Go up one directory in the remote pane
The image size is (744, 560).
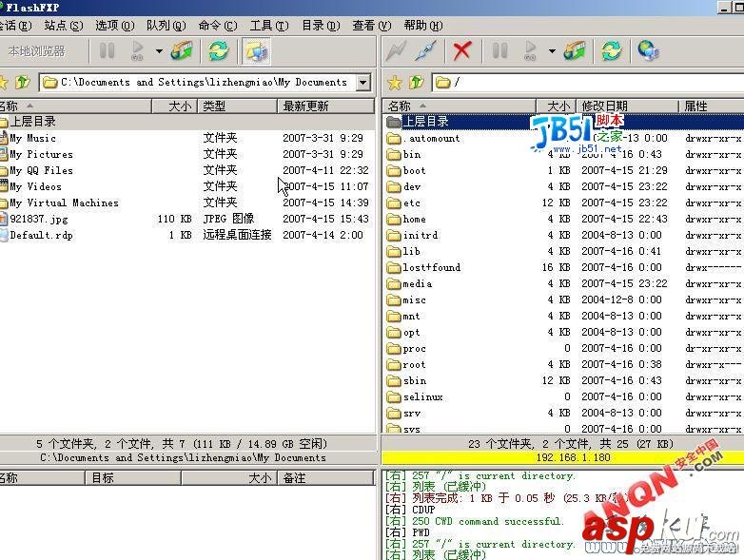point(416,83)
